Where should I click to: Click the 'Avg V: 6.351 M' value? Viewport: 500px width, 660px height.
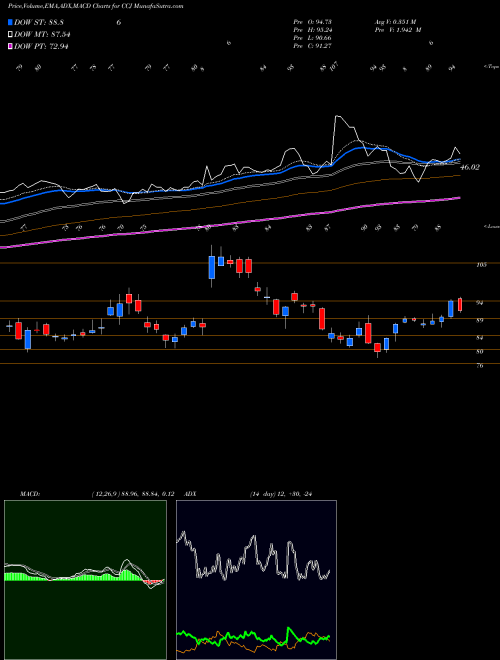pos(396,22)
